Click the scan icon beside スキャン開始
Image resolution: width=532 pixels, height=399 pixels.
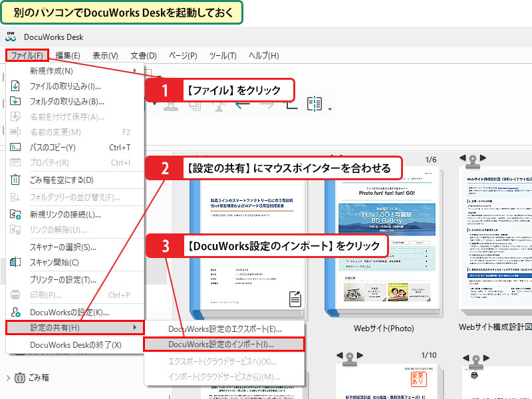(x=15, y=262)
